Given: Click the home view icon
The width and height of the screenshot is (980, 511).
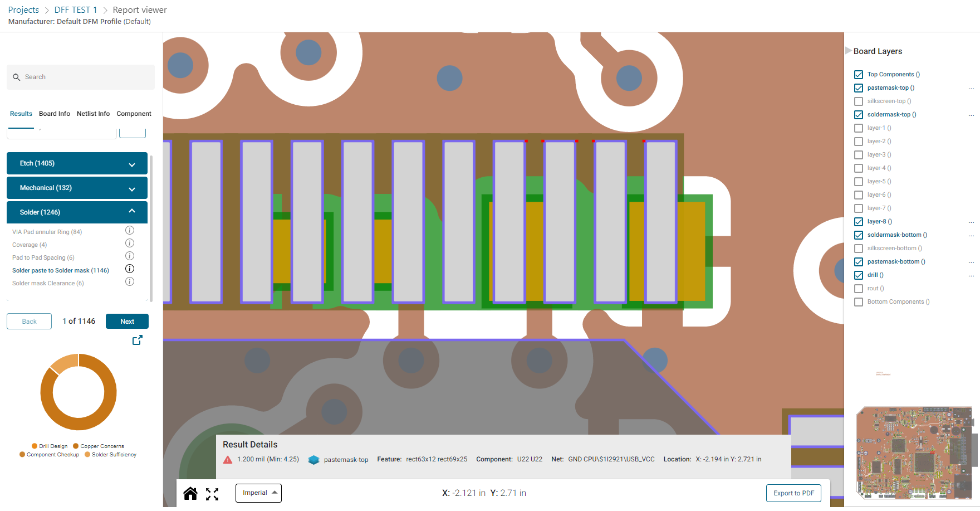Looking at the screenshot, I should (190, 493).
